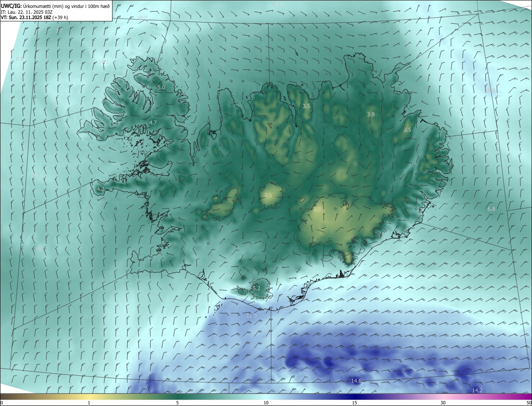The height and width of the screenshot is (406, 532).
Task: Click the 14.2 value at bottom right
Action: pyautogui.click(x=477, y=390)
